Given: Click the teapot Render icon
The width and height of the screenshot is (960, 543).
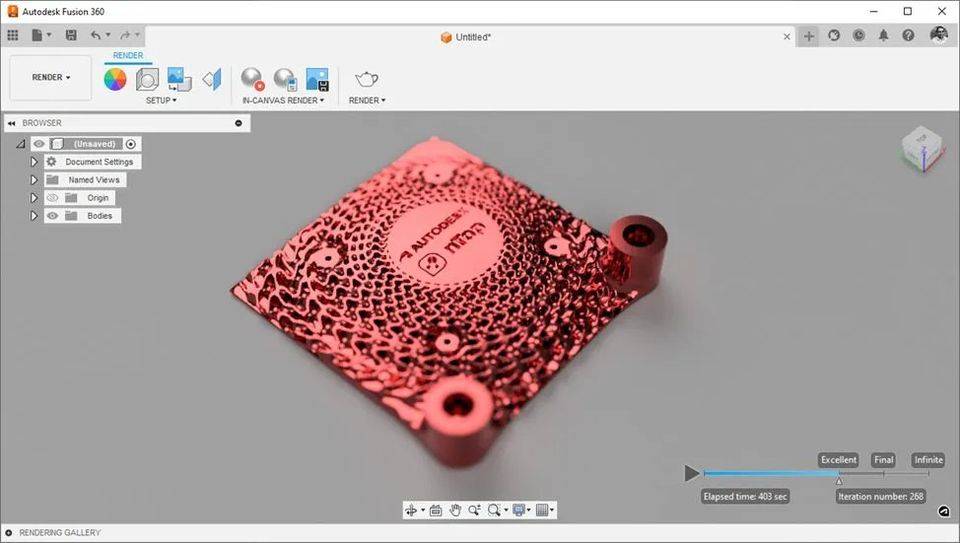Looking at the screenshot, I should tap(366, 79).
